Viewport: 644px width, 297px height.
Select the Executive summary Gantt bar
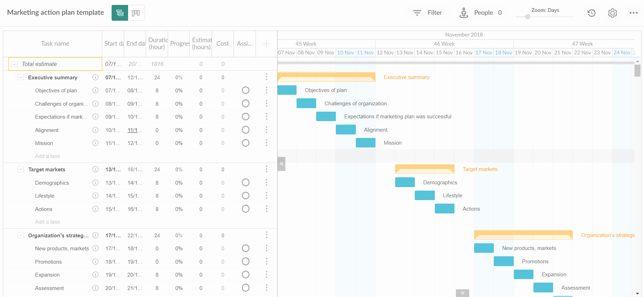coord(326,77)
